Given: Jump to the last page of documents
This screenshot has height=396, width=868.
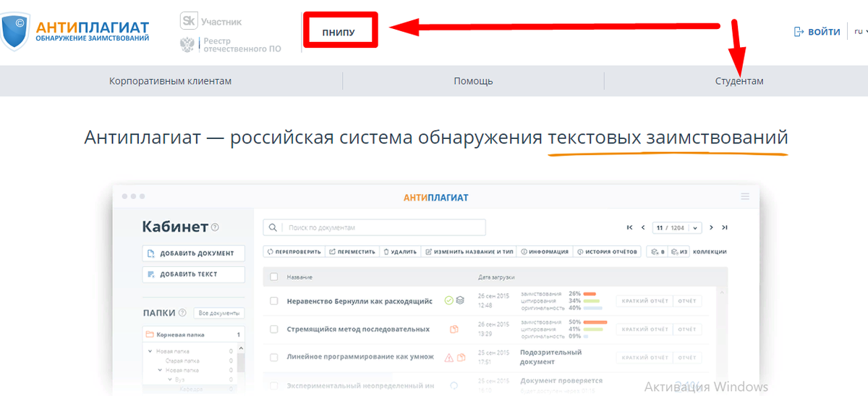Looking at the screenshot, I should (724, 227).
